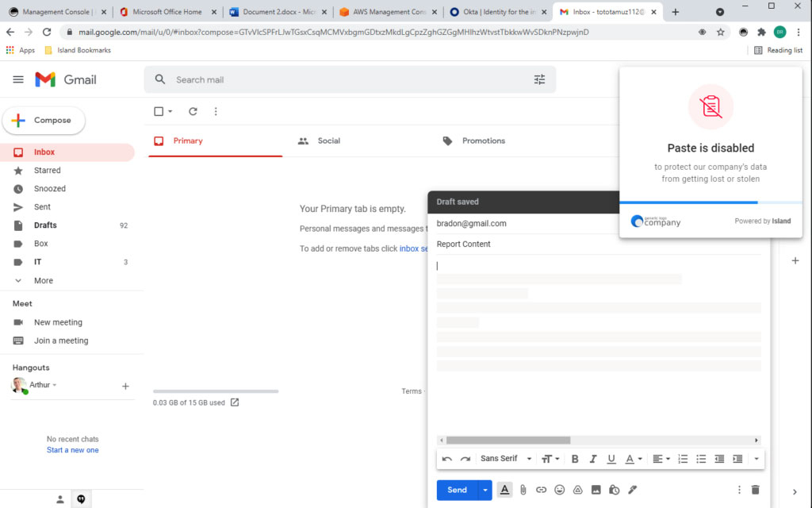Click the blue Send button

(457, 490)
